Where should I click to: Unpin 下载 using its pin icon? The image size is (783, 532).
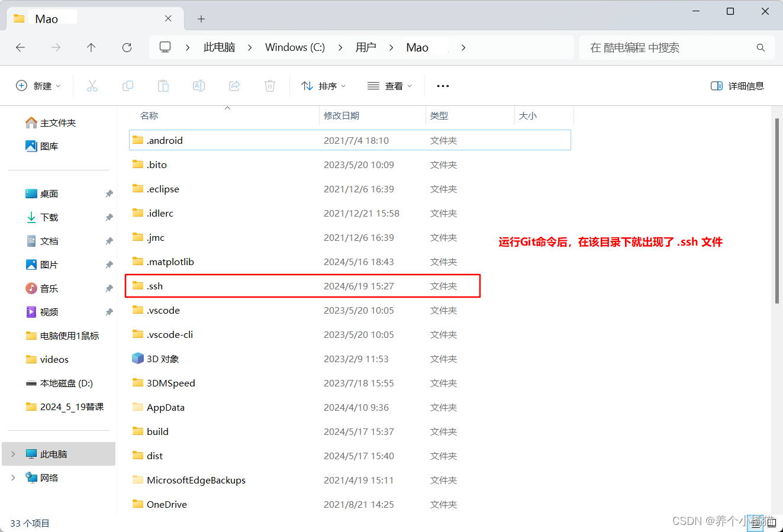109,217
